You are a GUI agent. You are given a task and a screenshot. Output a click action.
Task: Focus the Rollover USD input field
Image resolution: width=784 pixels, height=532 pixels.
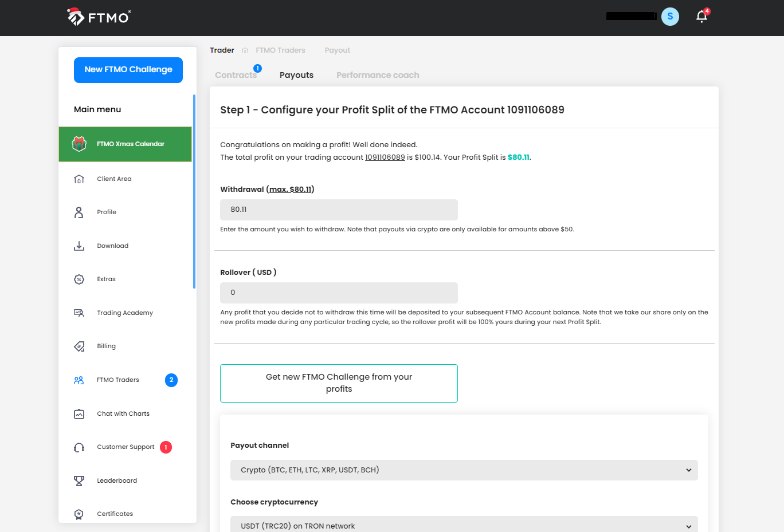pyautogui.click(x=339, y=293)
